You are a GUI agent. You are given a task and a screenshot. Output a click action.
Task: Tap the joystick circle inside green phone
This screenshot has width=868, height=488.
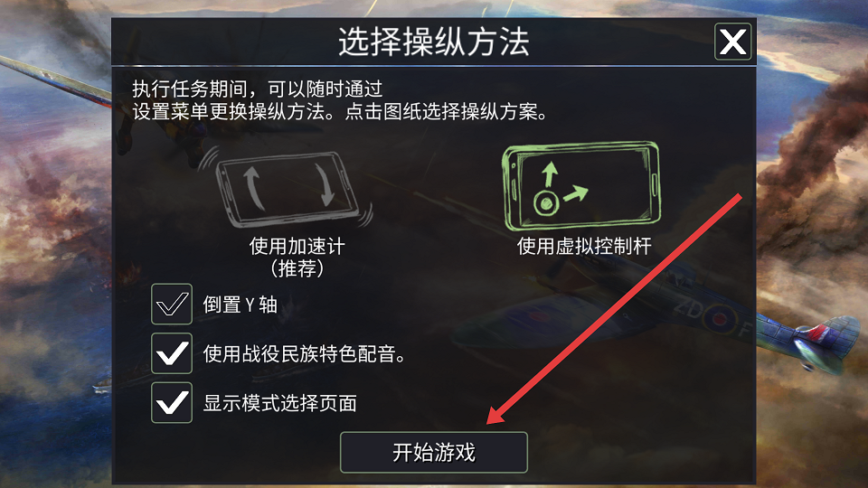546,203
